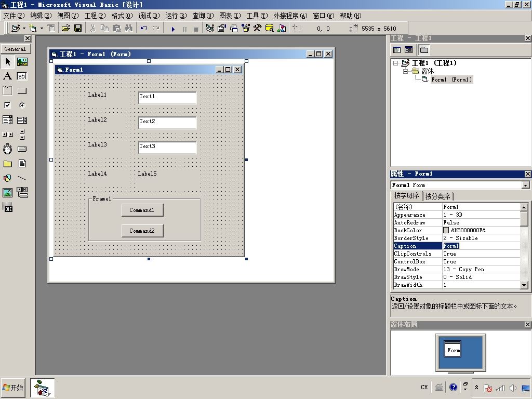This screenshot has height=399, width=532.
Task: Select the vertical scrollbar tool
Action: click(x=22, y=135)
